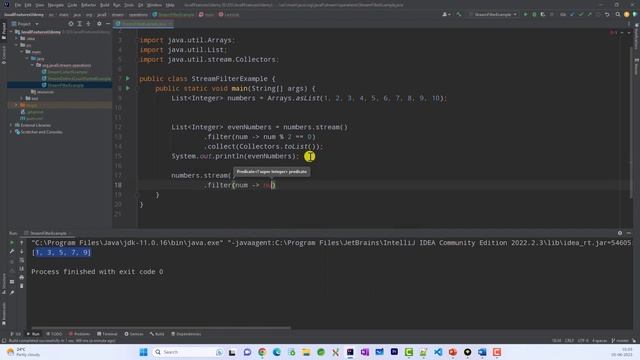The height and width of the screenshot is (360, 640).
Task: Click the horizontal scrollbar in Run console
Action: (x=161, y=327)
